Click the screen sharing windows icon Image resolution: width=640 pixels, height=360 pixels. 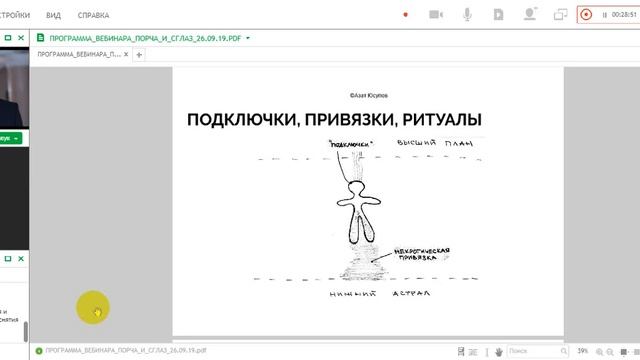tap(560, 15)
